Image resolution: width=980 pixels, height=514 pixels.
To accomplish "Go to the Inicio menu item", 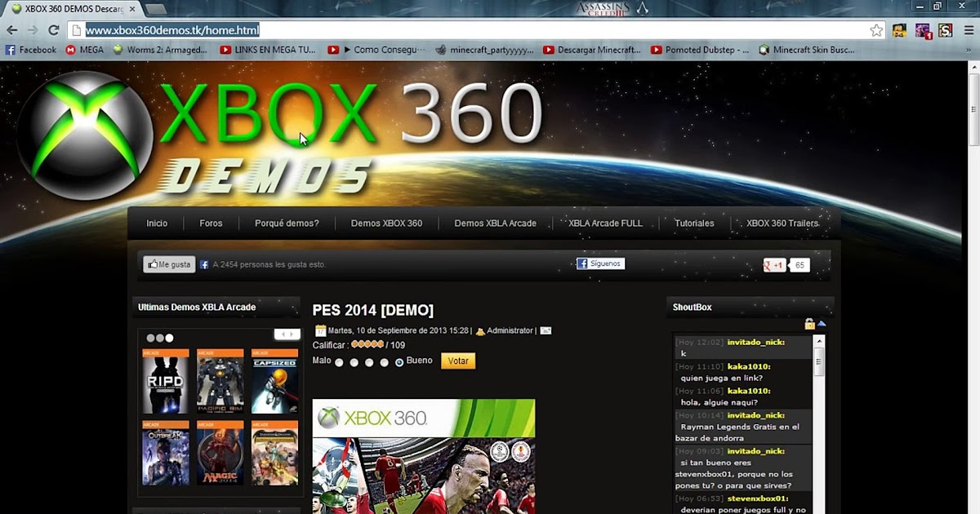I will 157,223.
